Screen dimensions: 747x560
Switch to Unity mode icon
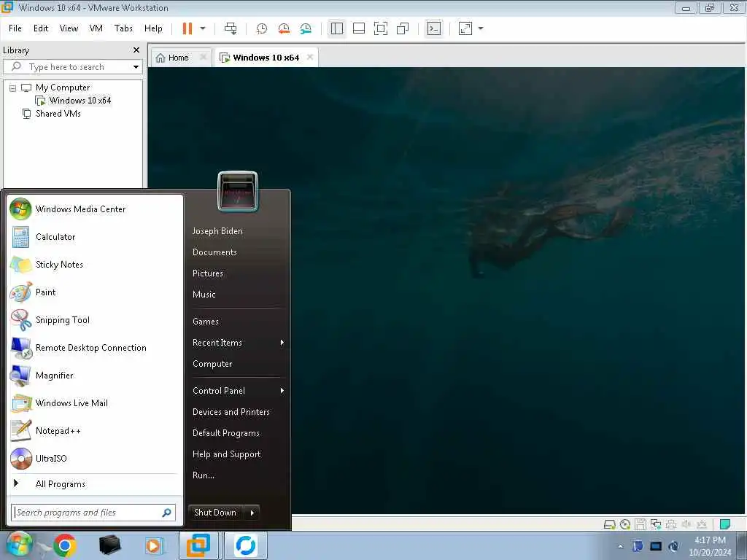(403, 28)
